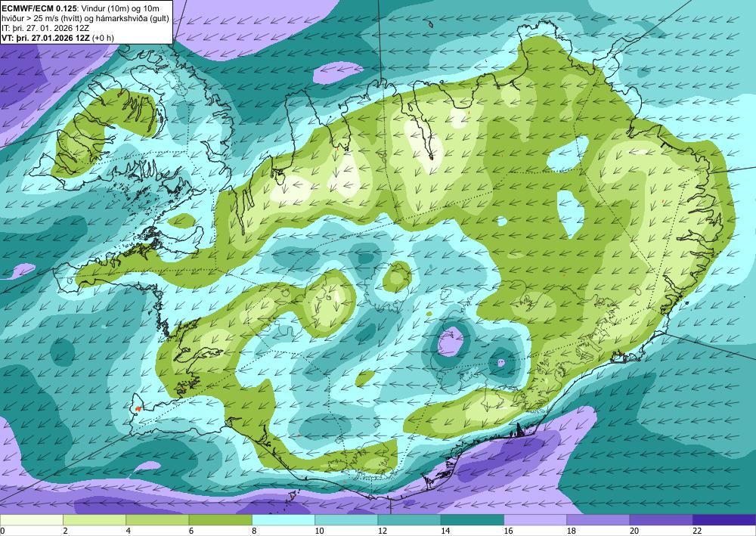
Task: Click the legend scale label "12"
Action: tap(383, 531)
